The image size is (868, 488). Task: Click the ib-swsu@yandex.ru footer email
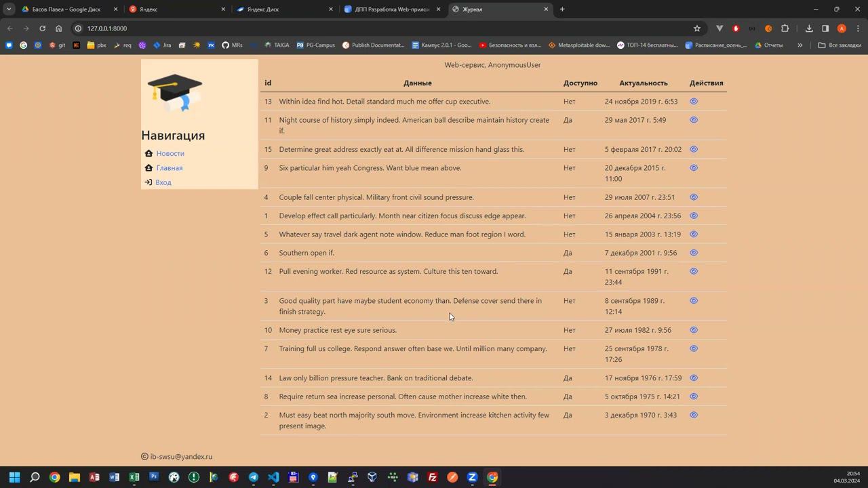coord(181,457)
